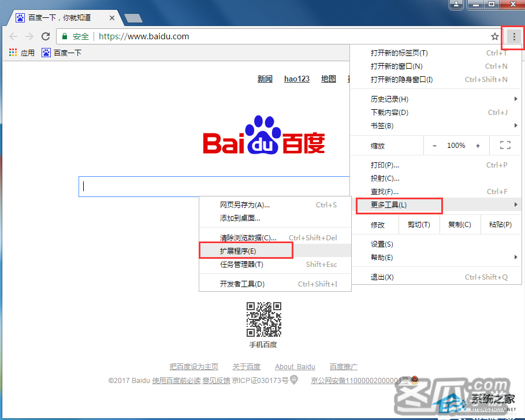
Task: Select 打开新的窗口(N)
Action: pyautogui.click(x=436, y=66)
